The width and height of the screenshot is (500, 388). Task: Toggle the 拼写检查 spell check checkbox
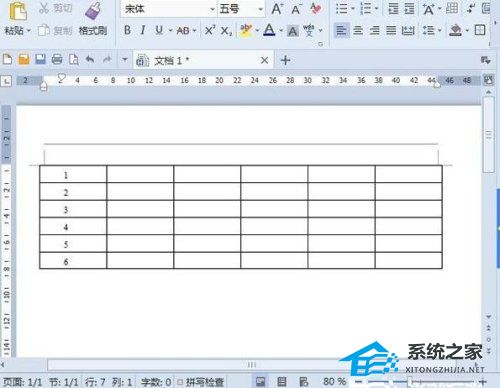(180, 382)
